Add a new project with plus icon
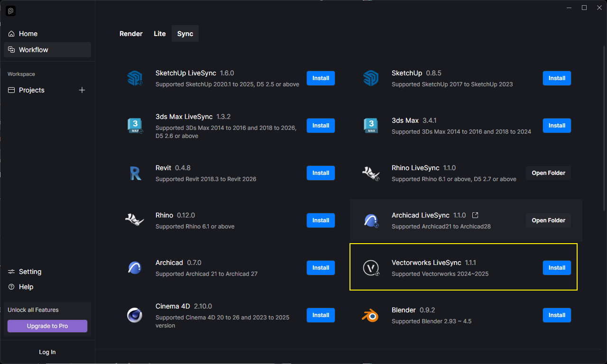The height and width of the screenshot is (364, 607). click(x=82, y=90)
